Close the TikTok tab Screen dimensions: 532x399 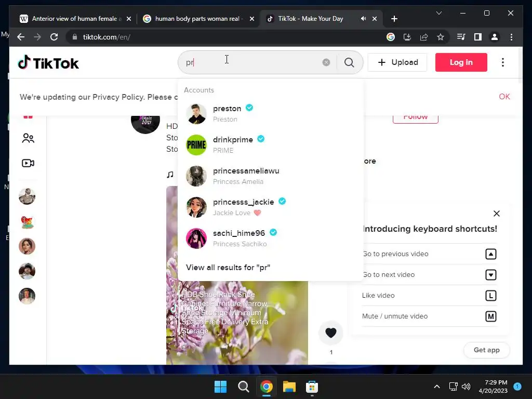tap(375, 19)
